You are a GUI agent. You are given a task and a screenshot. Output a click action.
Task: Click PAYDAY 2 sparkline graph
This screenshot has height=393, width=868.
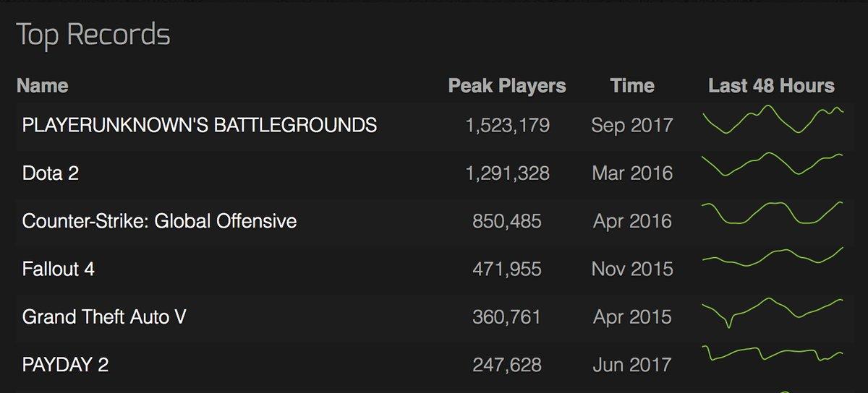(x=773, y=354)
